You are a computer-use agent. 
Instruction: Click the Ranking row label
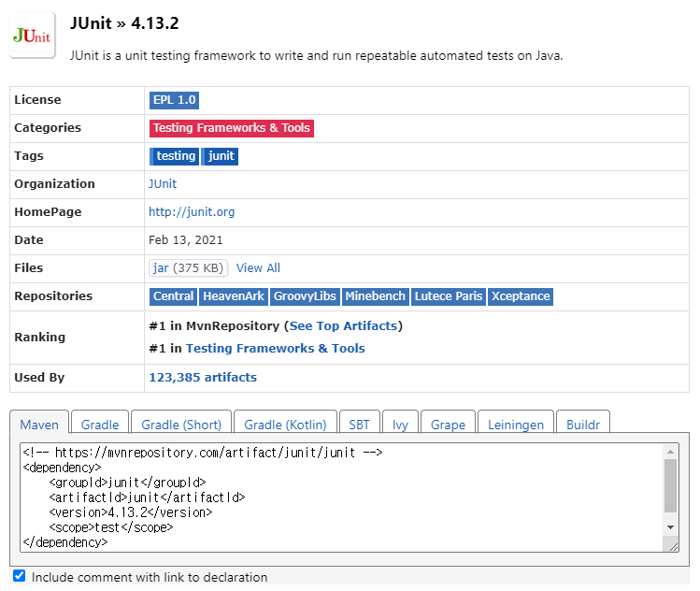tap(40, 338)
